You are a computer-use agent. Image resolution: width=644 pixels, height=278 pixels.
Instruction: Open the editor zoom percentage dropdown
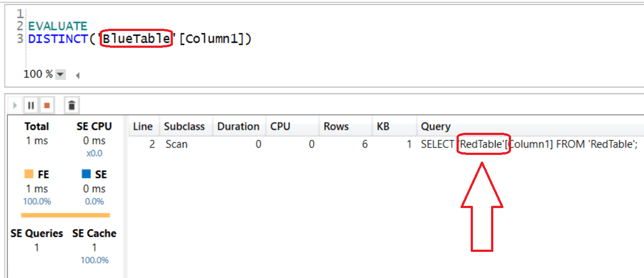(x=60, y=74)
